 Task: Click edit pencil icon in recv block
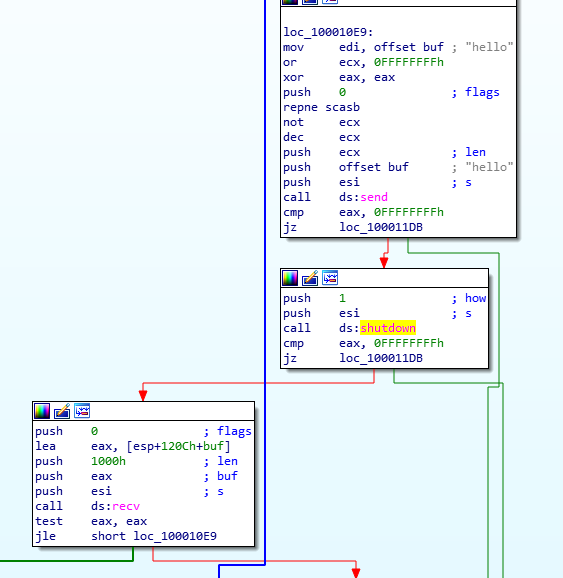click(62, 411)
